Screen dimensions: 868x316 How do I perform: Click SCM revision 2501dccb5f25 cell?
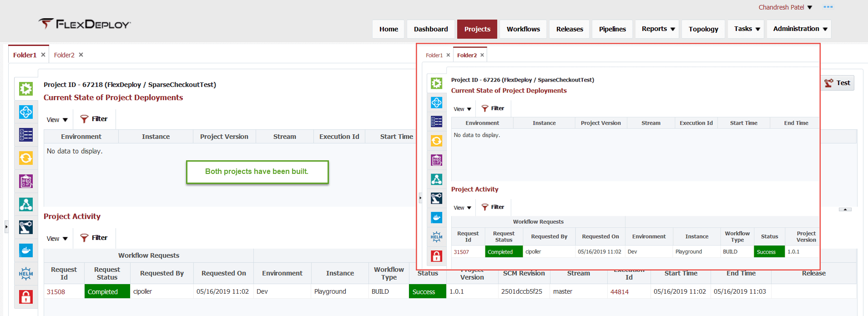pyautogui.click(x=524, y=291)
